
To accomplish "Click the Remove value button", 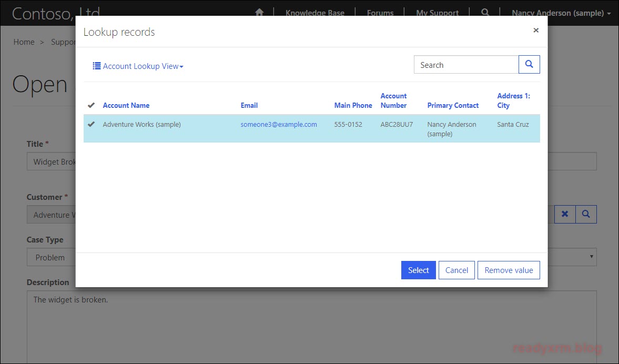I will point(508,270).
